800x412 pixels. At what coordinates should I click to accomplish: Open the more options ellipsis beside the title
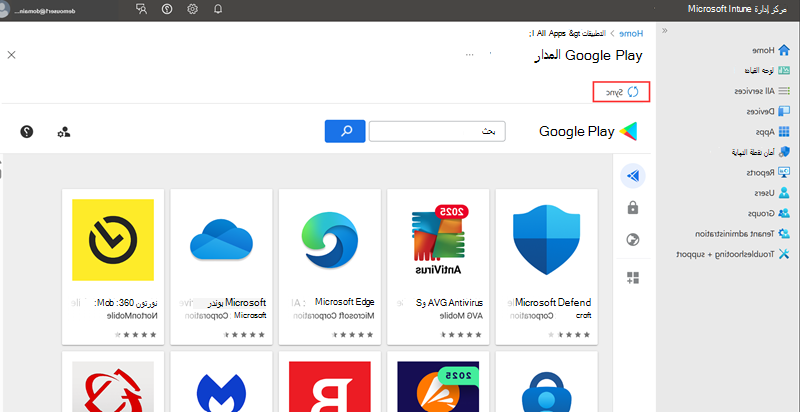click(469, 55)
